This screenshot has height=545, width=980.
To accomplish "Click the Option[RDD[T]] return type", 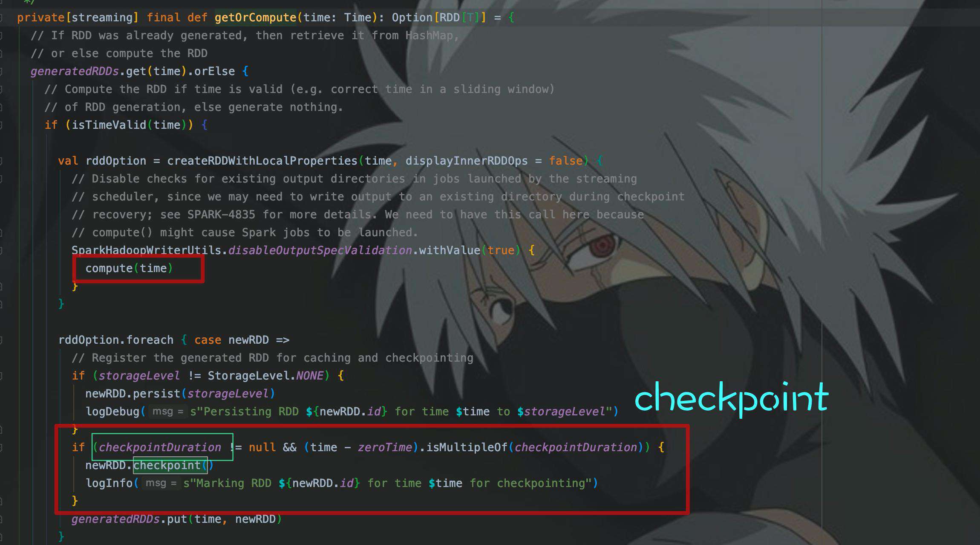I will click(439, 17).
